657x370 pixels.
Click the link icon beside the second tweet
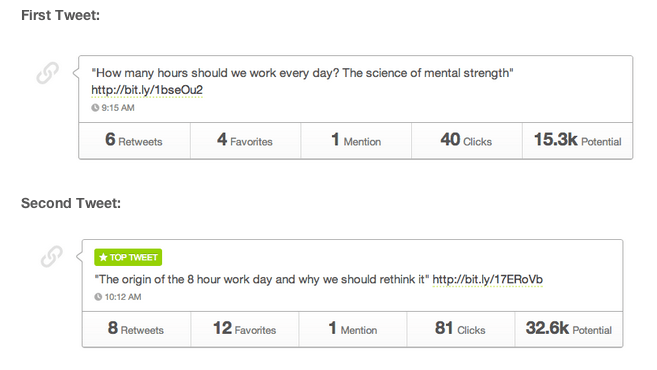[52, 256]
